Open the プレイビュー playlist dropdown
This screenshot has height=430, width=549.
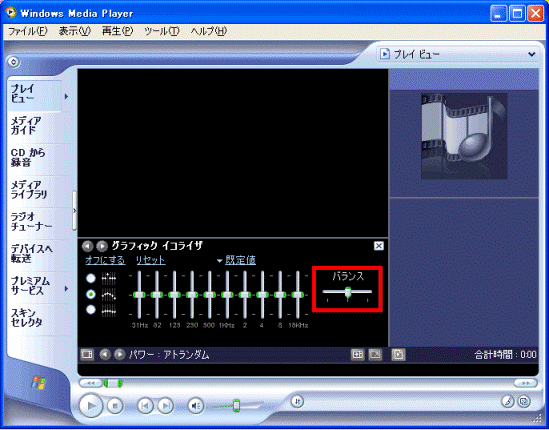532,54
